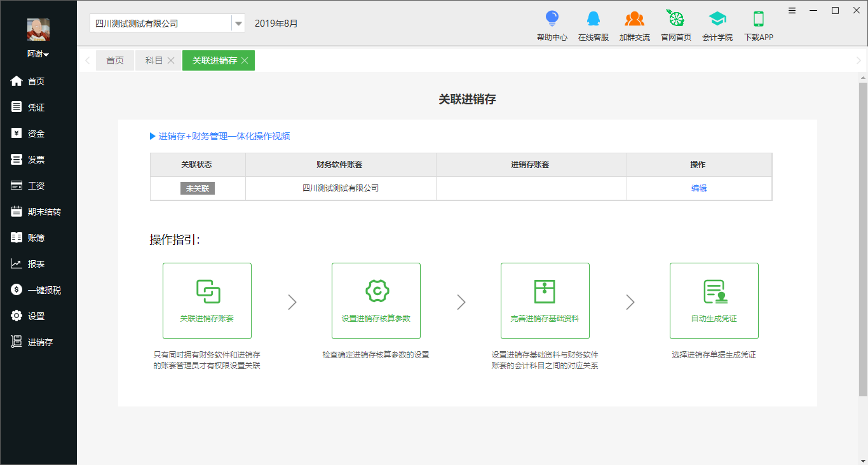Image resolution: width=868 pixels, height=465 pixels.
Task: Click the 未关联 status badge
Action: pos(198,188)
